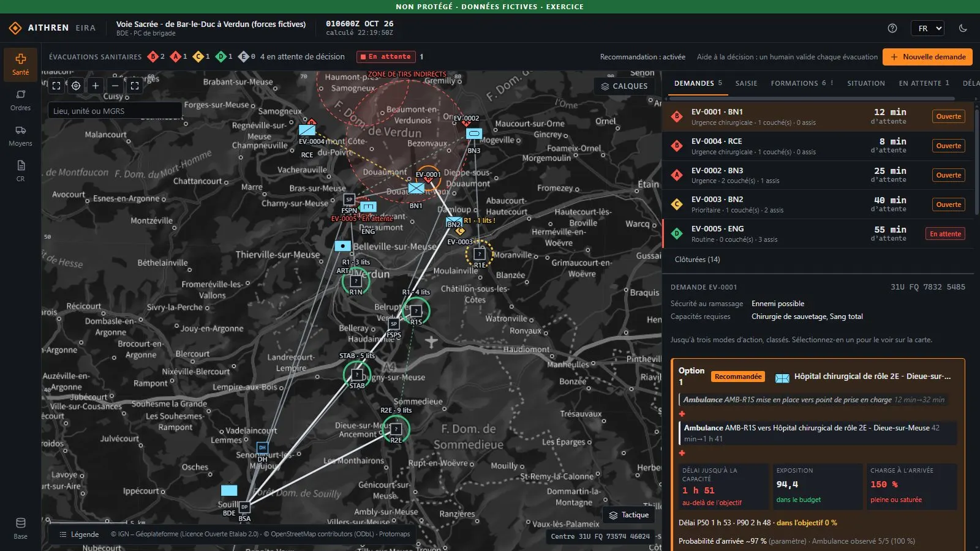
Task: Select the R1E marker near Moranville
Action: [480, 253]
